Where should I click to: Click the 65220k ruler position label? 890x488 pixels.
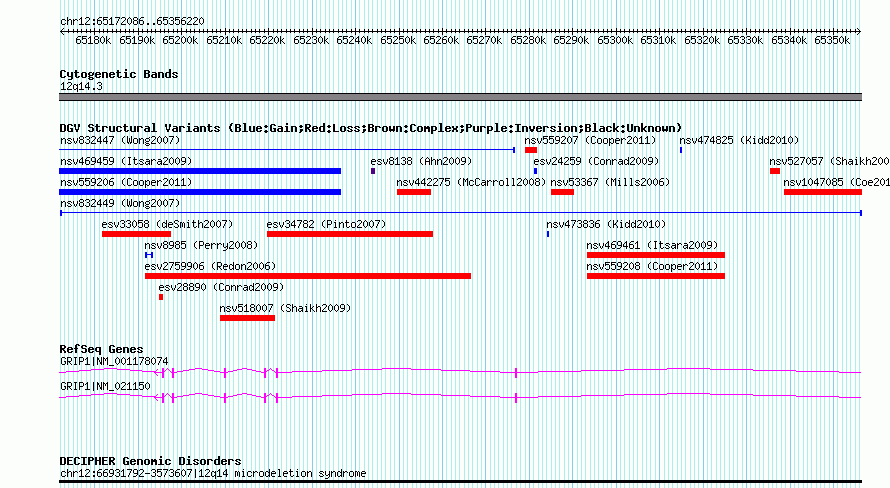click(x=267, y=40)
